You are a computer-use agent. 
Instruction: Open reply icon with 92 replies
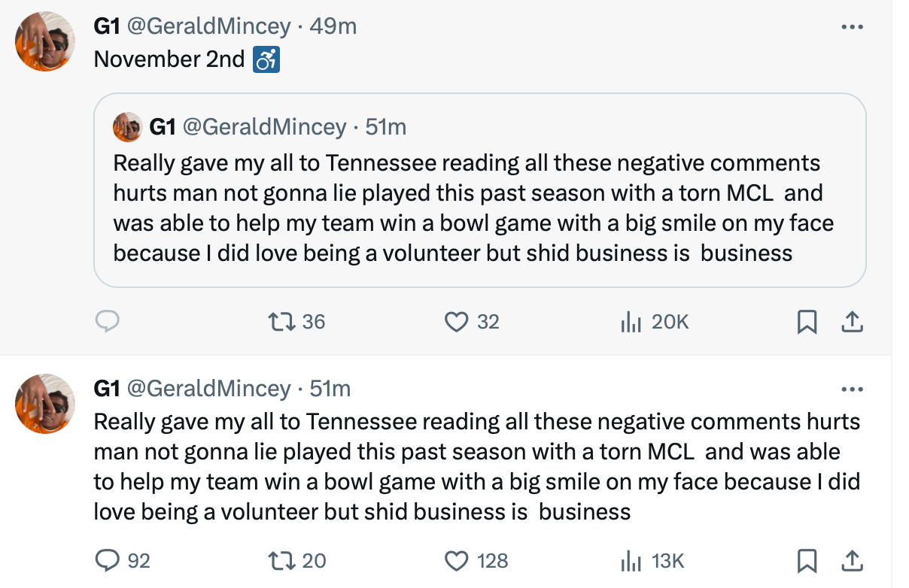[108, 560]
